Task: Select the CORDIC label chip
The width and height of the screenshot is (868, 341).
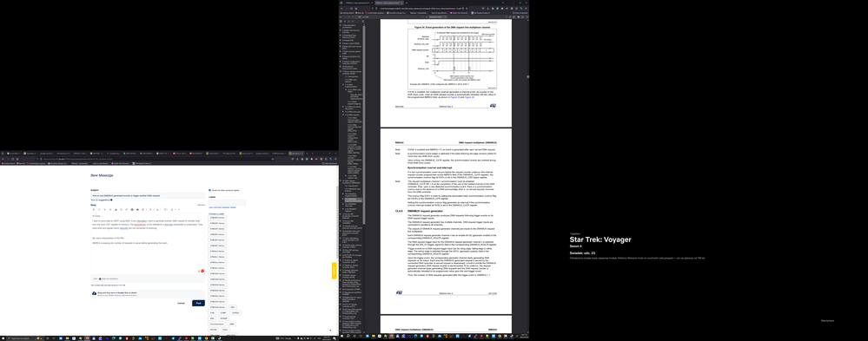Action: [235, 313]
